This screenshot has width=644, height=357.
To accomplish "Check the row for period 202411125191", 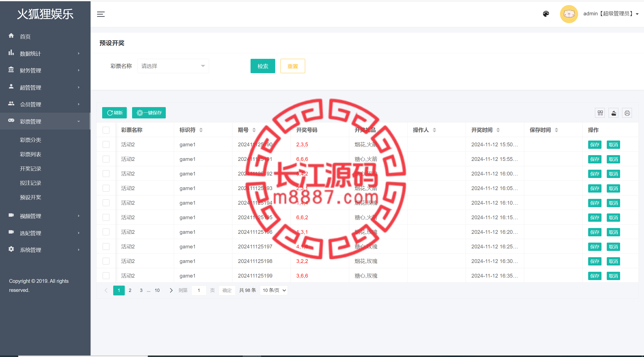I will click(106, 159).
